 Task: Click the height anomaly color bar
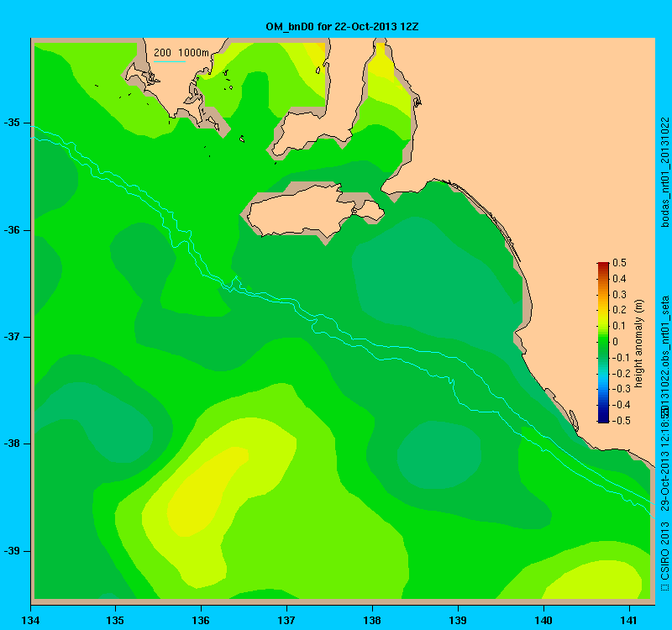pos(603,343)
